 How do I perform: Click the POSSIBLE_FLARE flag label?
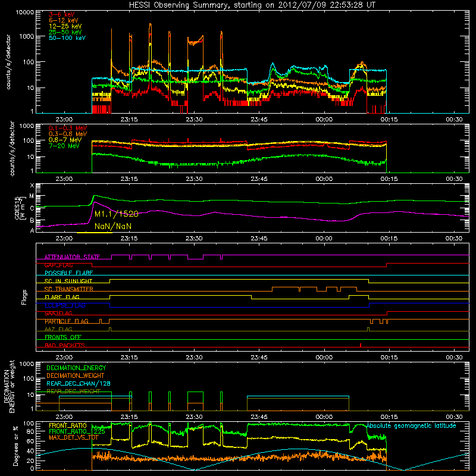68,273
